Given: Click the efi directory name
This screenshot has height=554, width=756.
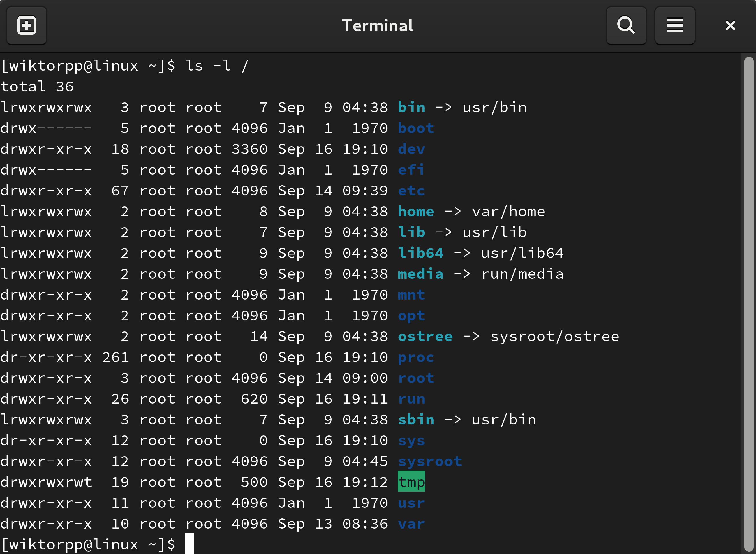Looking at the screenshot, I should coord(411,170).
